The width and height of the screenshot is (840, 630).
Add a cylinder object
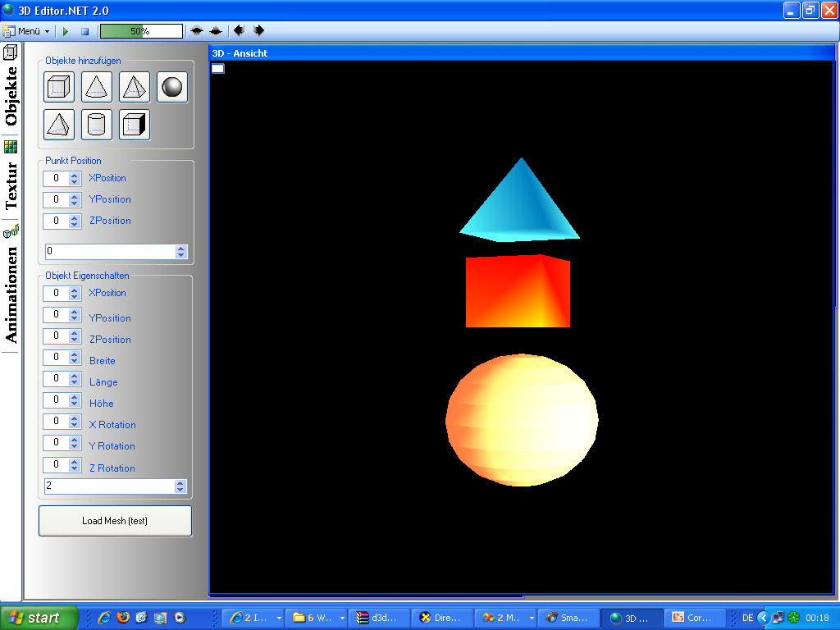click(97, 125)
